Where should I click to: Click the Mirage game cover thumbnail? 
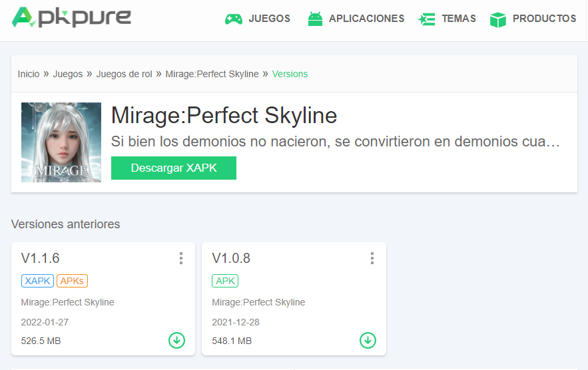pos(61,142)
